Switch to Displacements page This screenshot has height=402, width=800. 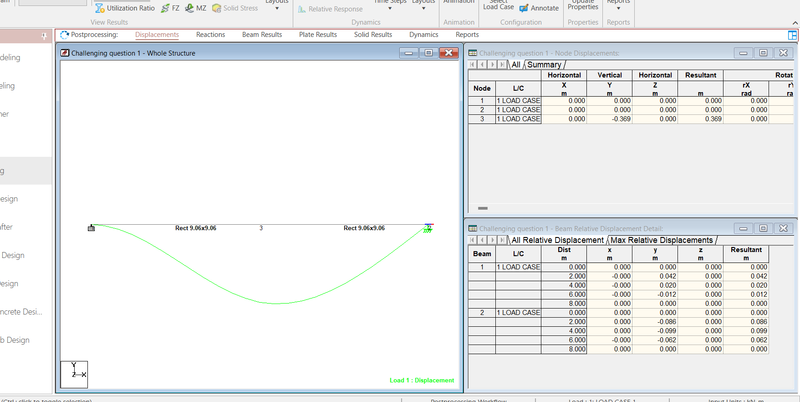click(157, 35)
